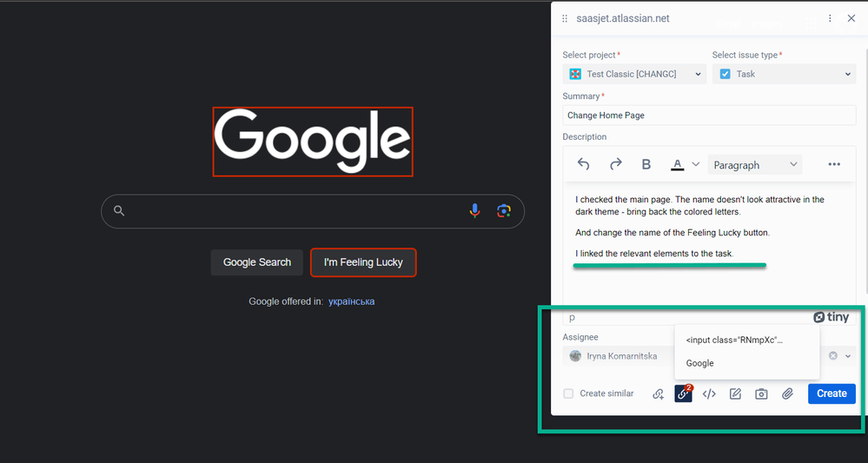The image size is (868, 463).
Task: Switch language via українська link
Action: 352,301
